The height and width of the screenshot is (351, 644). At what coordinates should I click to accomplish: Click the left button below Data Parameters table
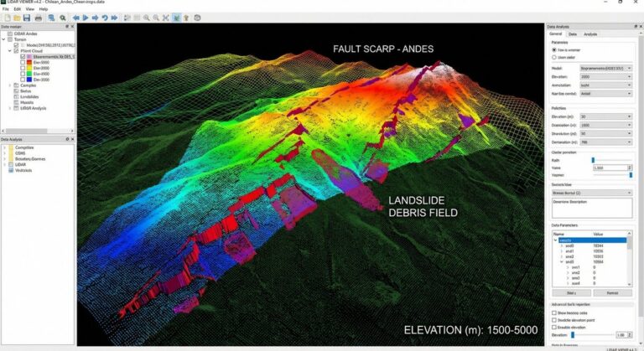(x=571, y=293)
